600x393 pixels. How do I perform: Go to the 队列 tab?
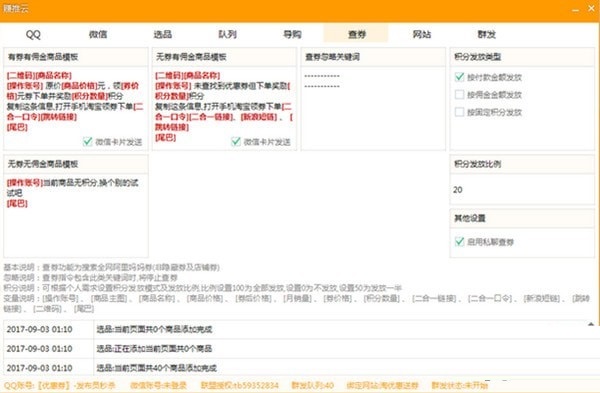tap(227, 34)
